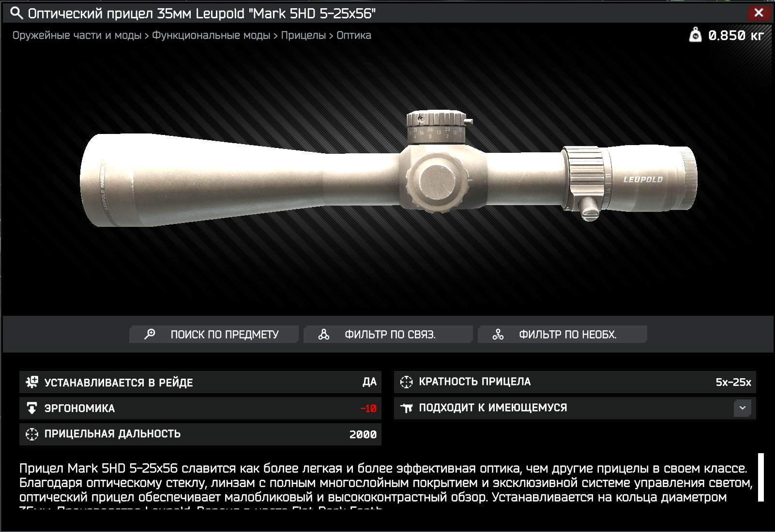775x532 pixels.
Task: Open the 'Прицелы' breadcrumb link
Action: pyautogui.click(x=304, y=35)
